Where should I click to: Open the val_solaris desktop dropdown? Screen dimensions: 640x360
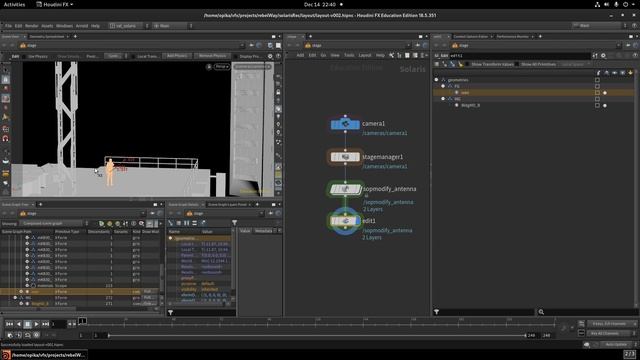[x=129, y=26]
